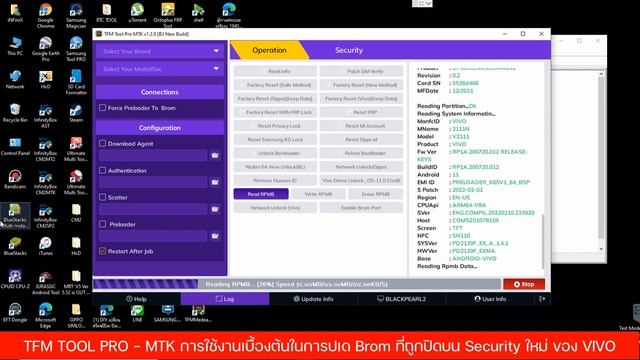Click the Read Info button

tap(275, 71)
